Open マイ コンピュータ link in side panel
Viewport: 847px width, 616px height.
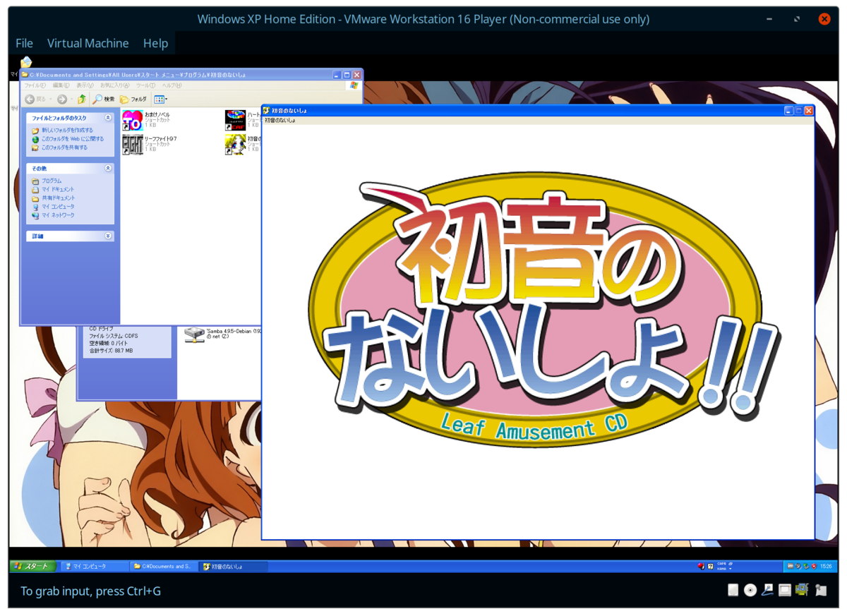[58, 206]
